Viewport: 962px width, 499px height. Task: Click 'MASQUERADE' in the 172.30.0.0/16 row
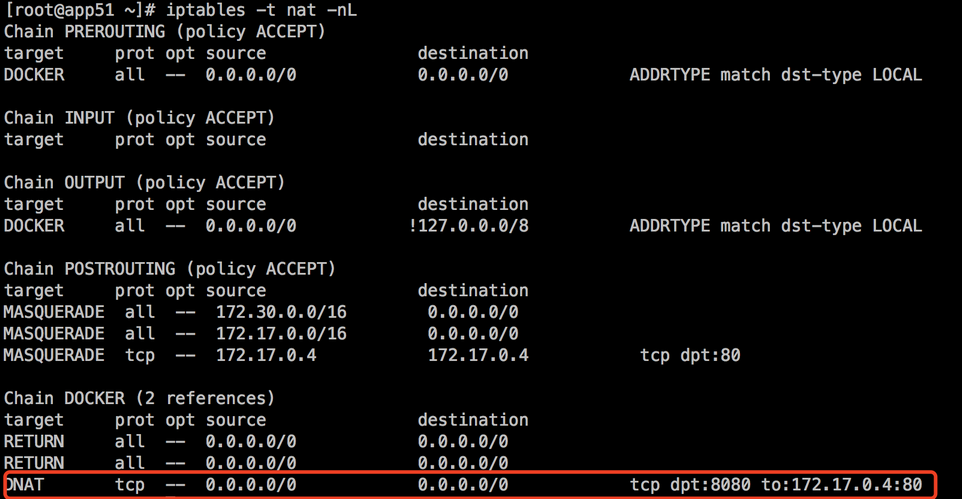coord(54,312)
